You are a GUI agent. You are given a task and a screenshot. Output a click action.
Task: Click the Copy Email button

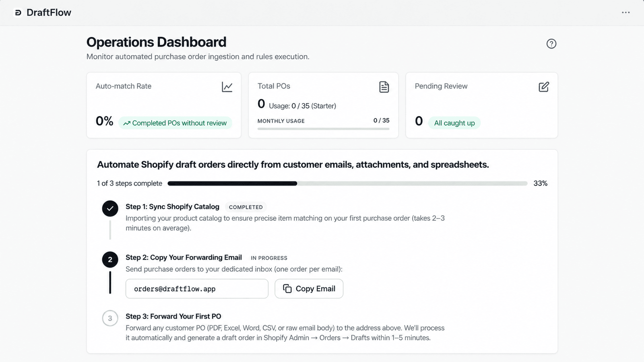click(x=309, y=289)
